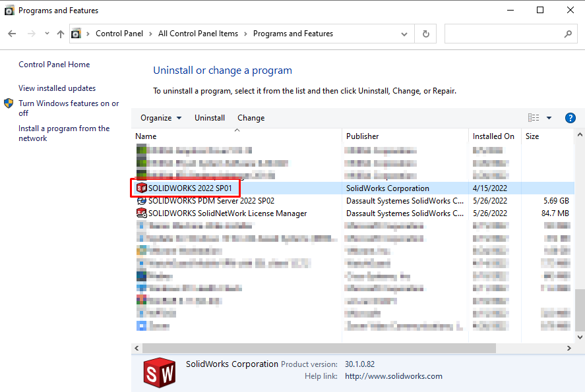Click the 5.69 GB size cell

pyautogui.click(x=556, y=201)
